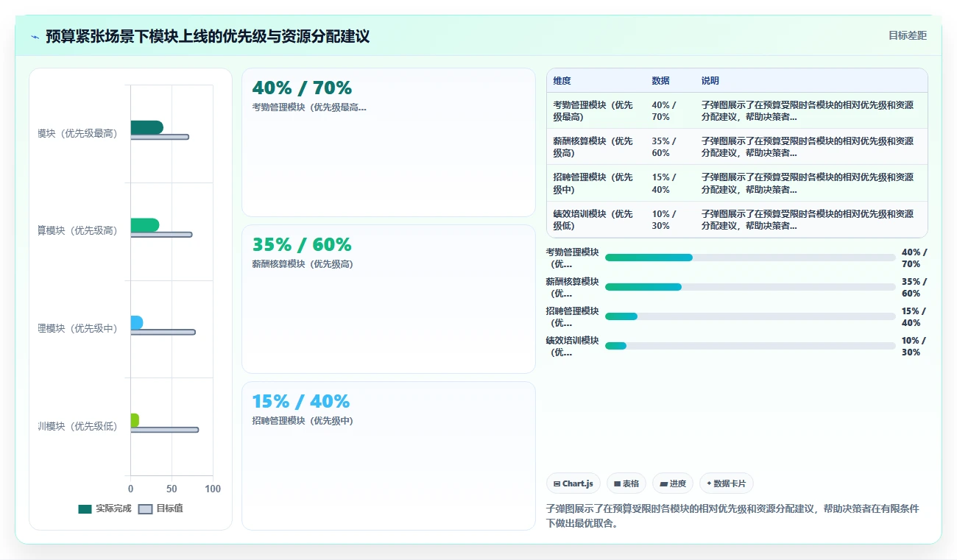Viewport: 957px width, 560px height.
Task: Select the 35% / 60% data card value
Action: click(x=302, y=245)
